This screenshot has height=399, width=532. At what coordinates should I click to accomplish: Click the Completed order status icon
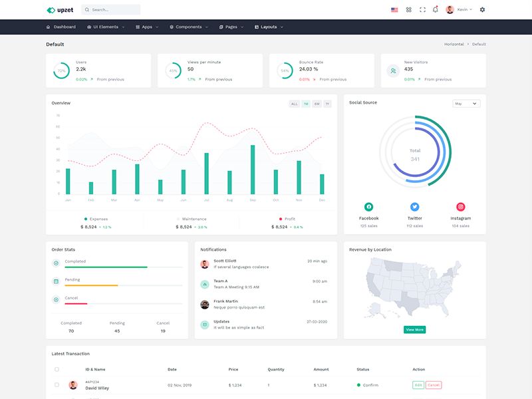tap(57, 263)
